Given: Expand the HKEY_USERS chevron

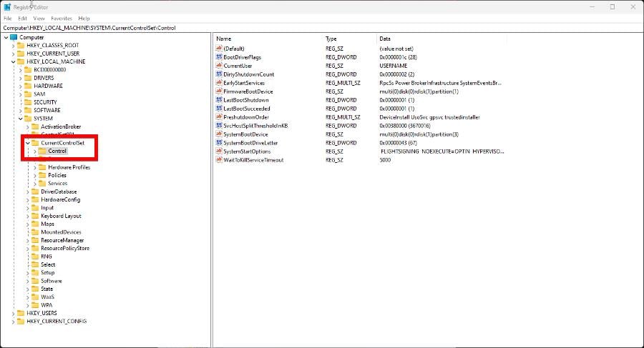Looking at the screenshot, I should point(13,313).
